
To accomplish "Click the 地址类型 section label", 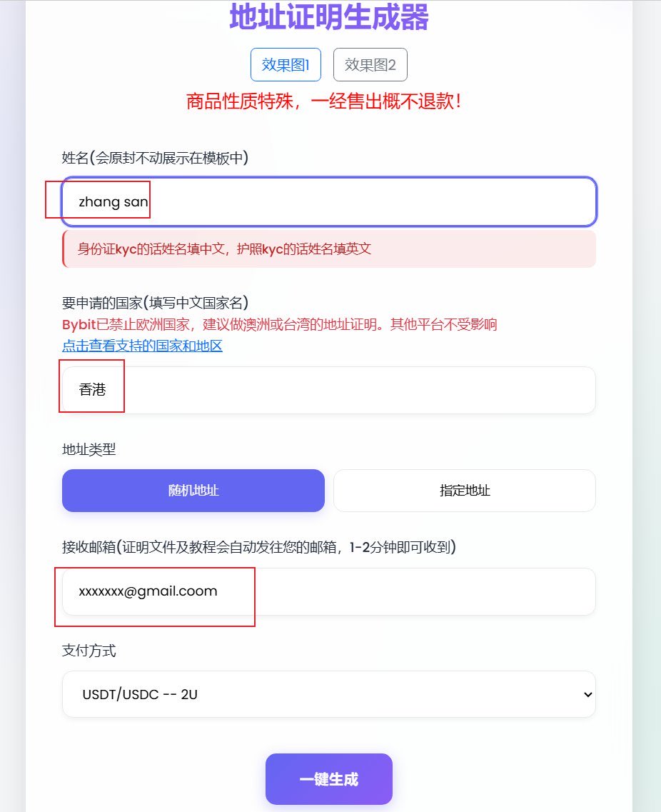I will point(89,449).
